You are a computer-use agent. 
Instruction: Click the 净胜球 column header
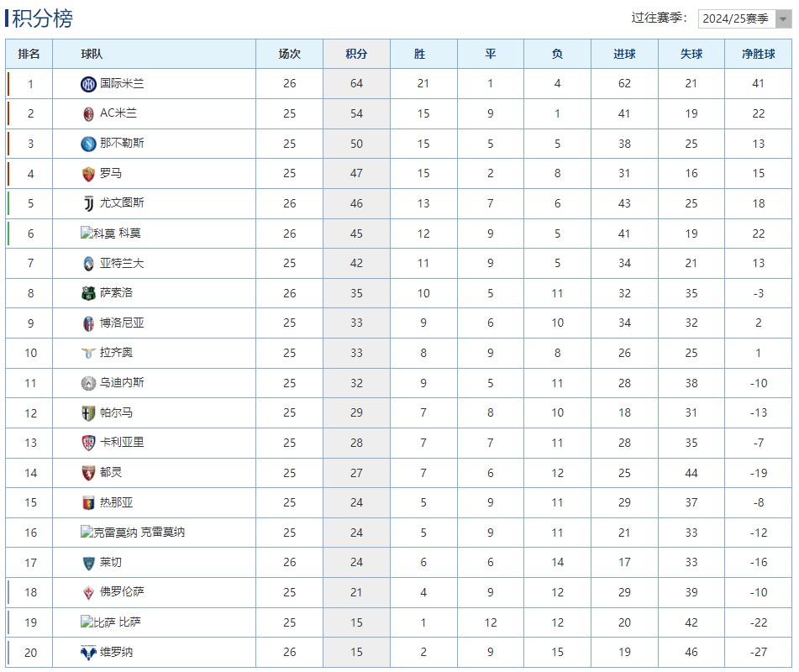(x=758, y=54)
